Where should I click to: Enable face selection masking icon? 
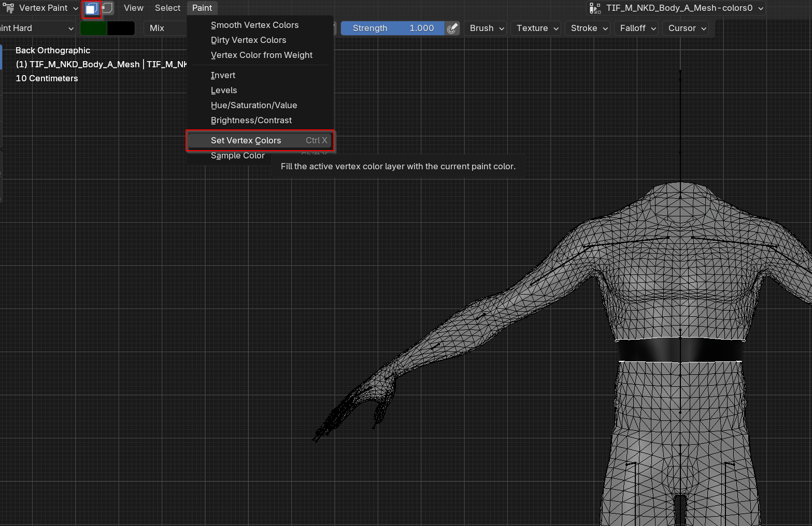tap(92, 8)
